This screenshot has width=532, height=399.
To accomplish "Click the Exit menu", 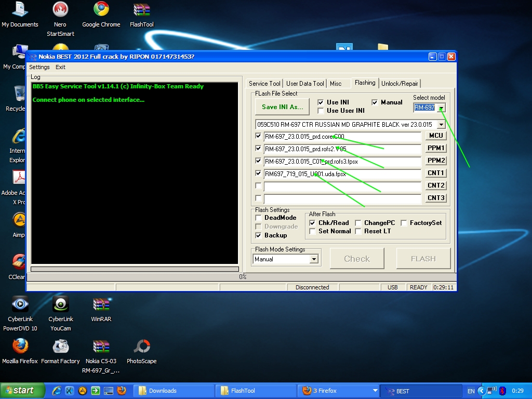I will coord(60,67).
